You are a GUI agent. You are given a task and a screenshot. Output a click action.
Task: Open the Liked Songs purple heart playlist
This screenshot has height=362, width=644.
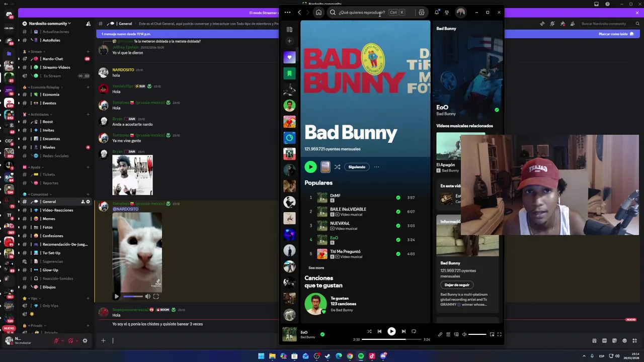click(289, 57)
